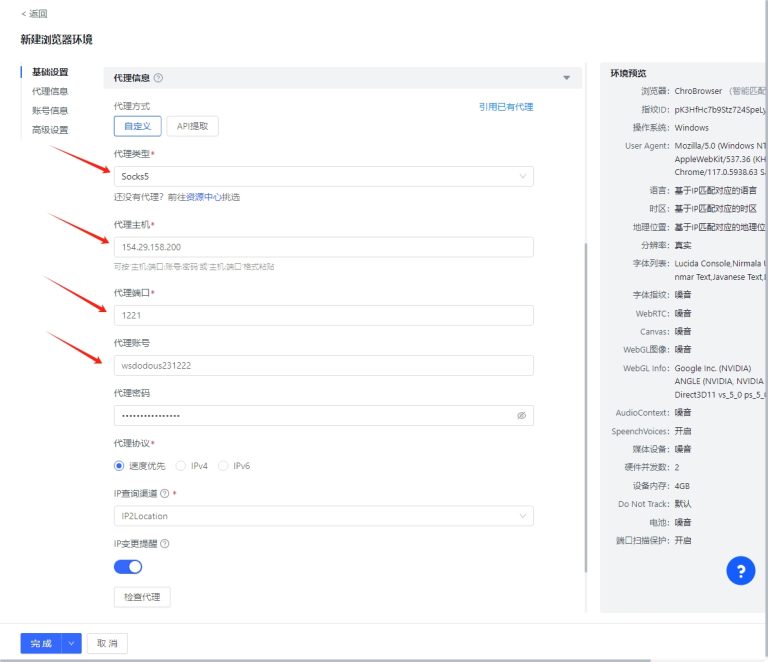Click the 引用已有代理 link
The height and width of the screenshot is (662, 768).
pyautogui.click(x=505, y=106)
